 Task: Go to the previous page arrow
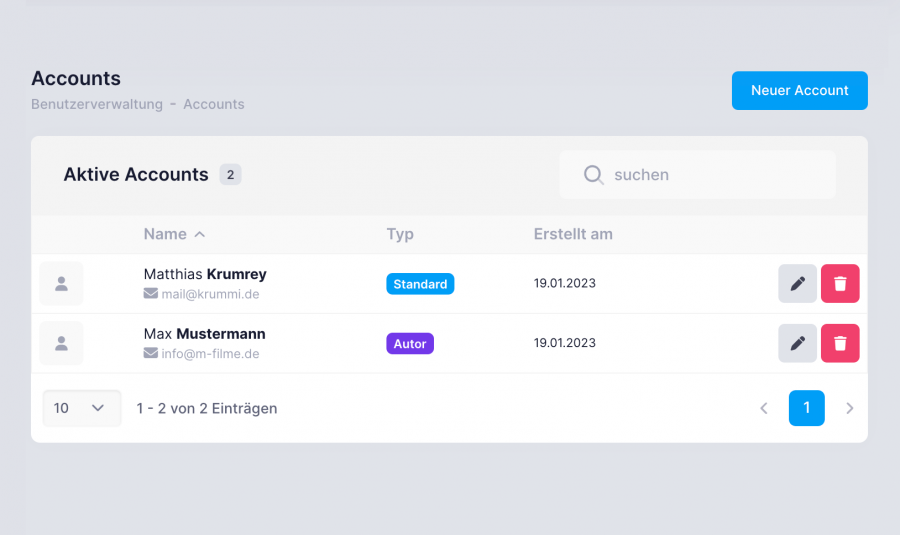(x=763, y=408)
